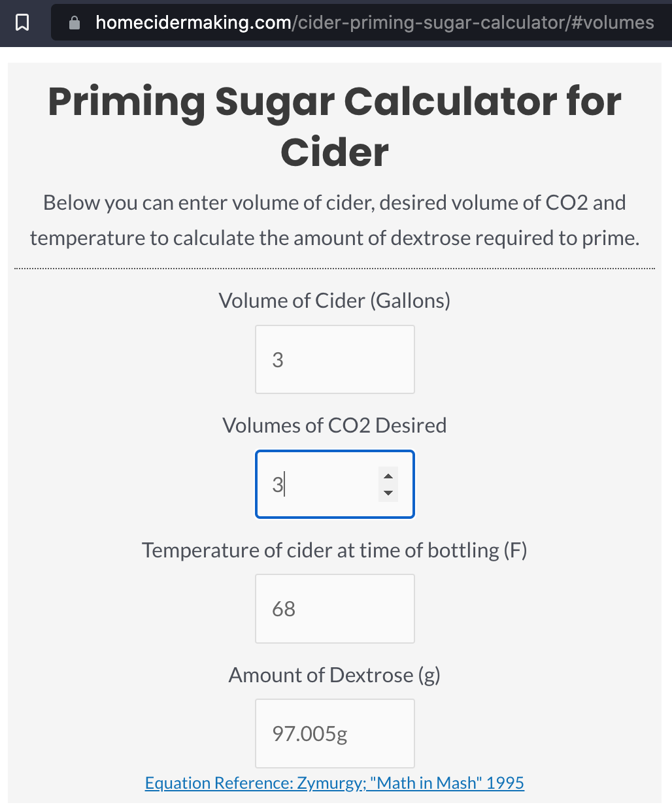The height and width of the screenshot is (809, 672).
Task: Click the padlock site security icon
Action: [75, 23]
